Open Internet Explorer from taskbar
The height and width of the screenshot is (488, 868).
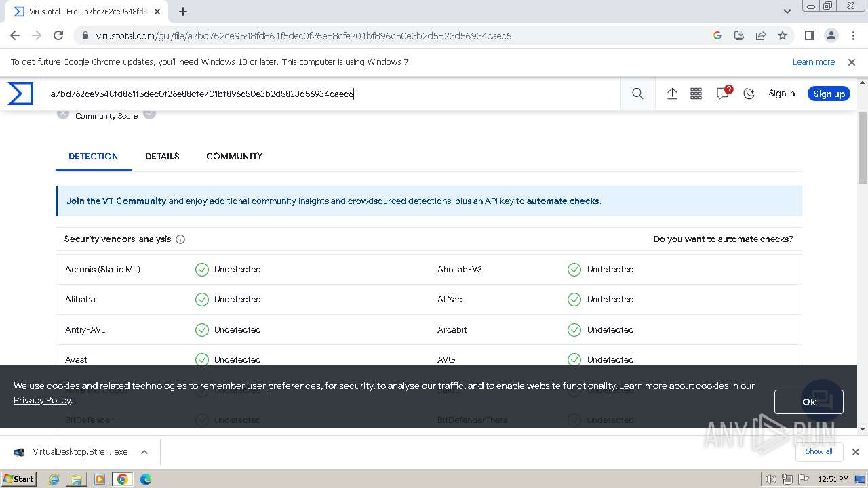[x=54, y=479]
